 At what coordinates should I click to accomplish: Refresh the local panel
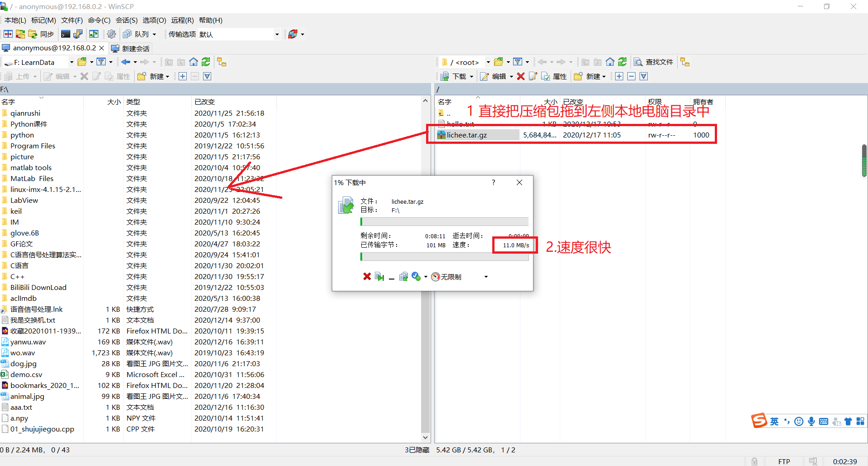(206, 62)
